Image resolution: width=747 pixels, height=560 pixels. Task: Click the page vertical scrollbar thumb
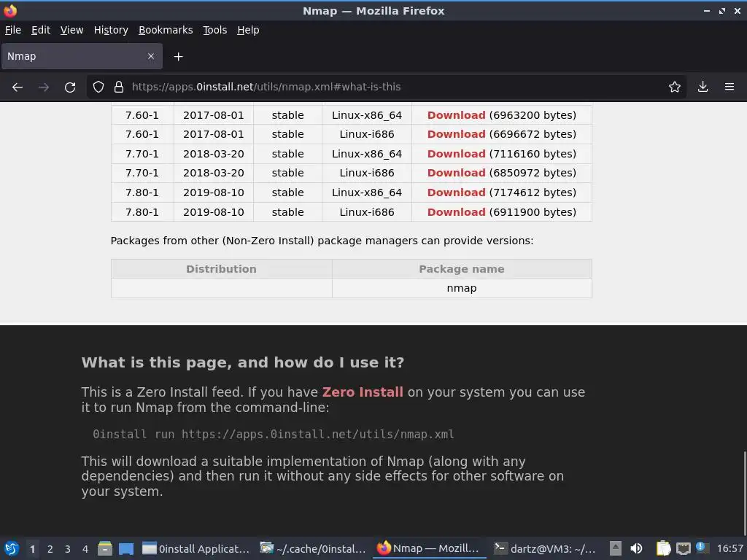click(x=744, y=493)
